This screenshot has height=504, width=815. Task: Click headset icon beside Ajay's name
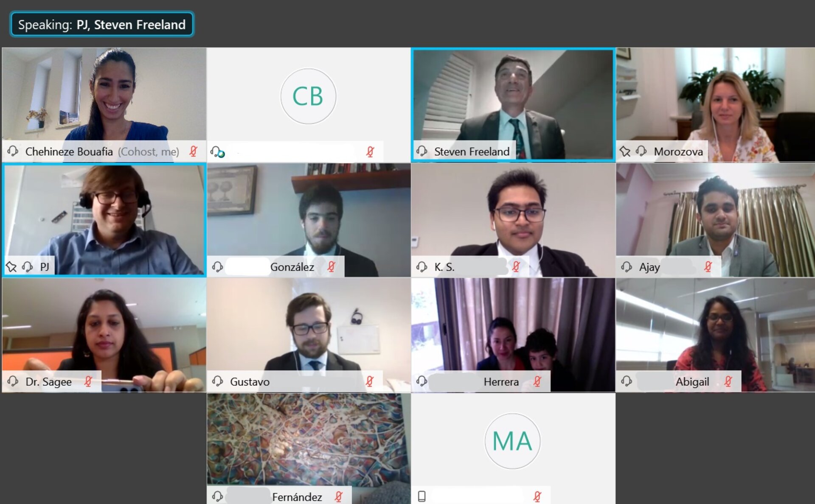[x=627, y=267]
